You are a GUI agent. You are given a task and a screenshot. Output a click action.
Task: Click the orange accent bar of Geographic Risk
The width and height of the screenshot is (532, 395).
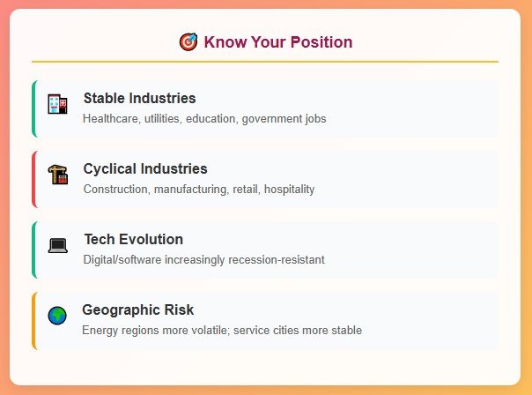33,320
